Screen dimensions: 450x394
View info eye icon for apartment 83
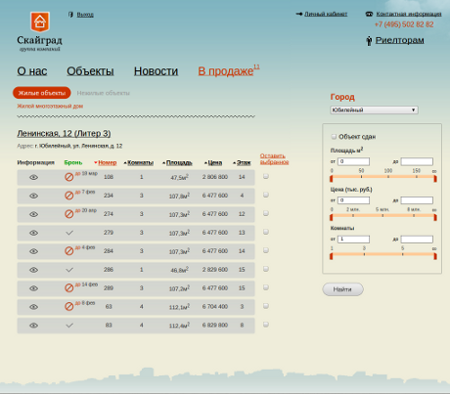point(33,325)
